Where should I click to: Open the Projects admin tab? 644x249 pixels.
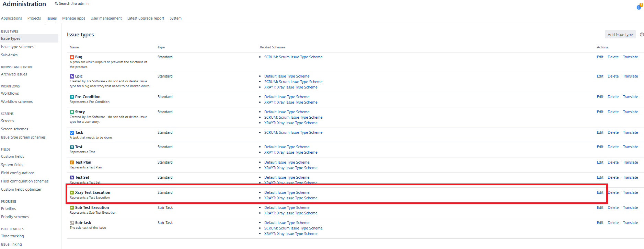tap(34, 19)
